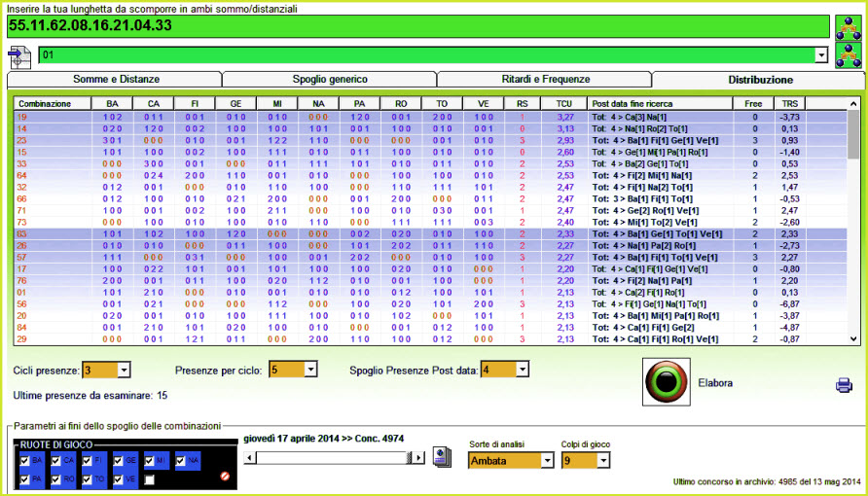Click the table scrollbar down arrow
The width and height of the screenshot is (868, 496).
pos(853,339)
